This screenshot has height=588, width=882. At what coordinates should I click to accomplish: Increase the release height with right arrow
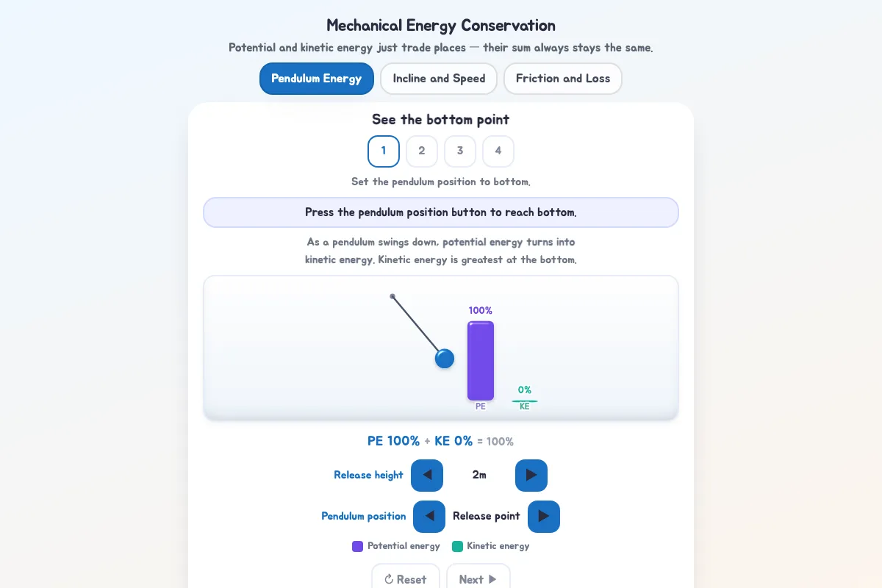click(531, 476)
